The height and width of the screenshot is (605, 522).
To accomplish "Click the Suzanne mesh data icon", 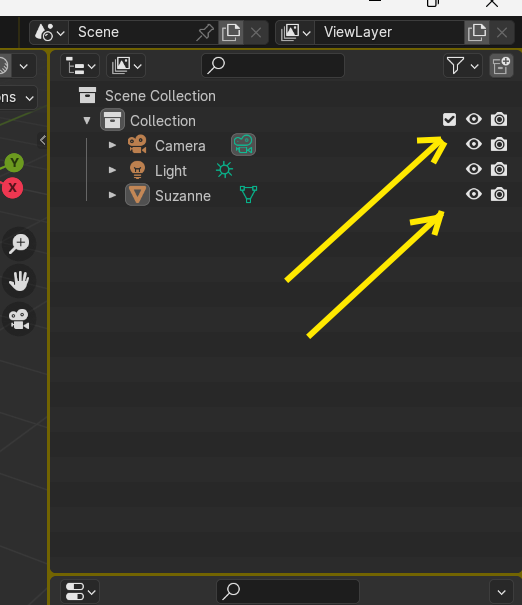I will click(x=248, y=194).
